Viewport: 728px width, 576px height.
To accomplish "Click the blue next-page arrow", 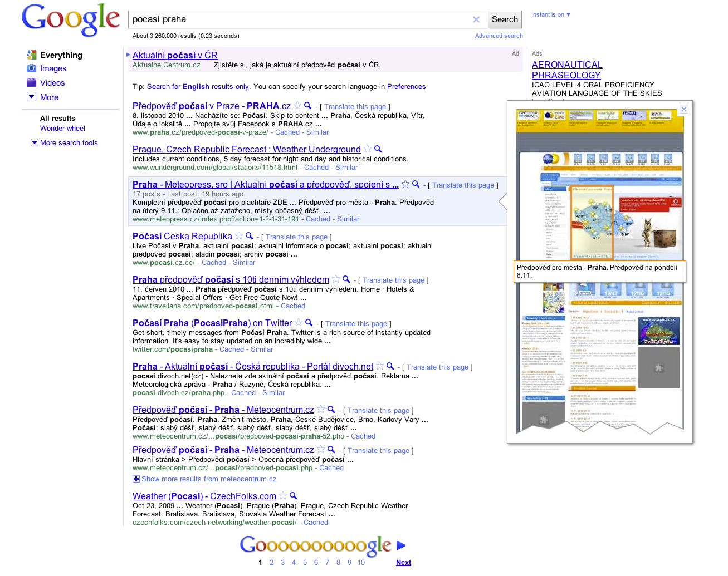I will coord(401,545).
